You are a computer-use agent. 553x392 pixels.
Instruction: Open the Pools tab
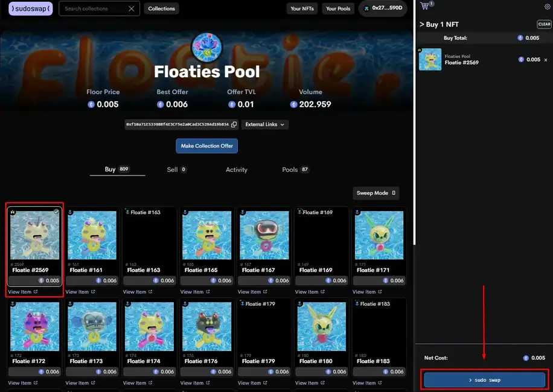point(296,169)
